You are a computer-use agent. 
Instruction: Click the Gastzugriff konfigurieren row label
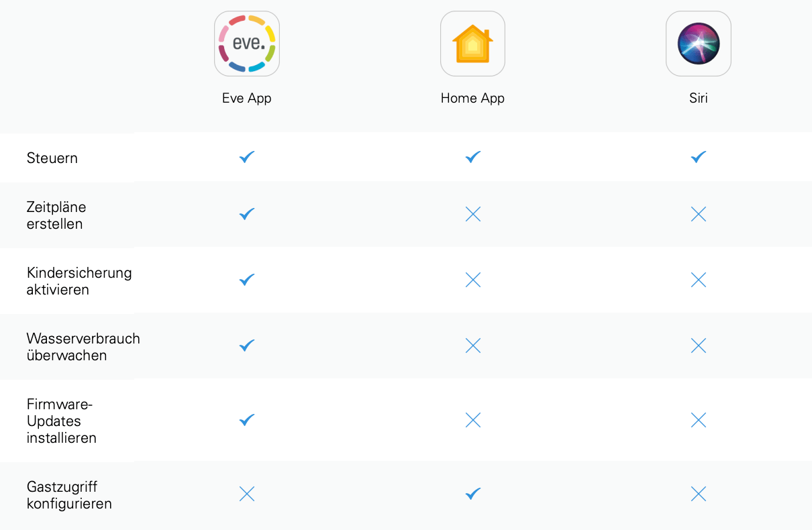[x=69, y=495]
